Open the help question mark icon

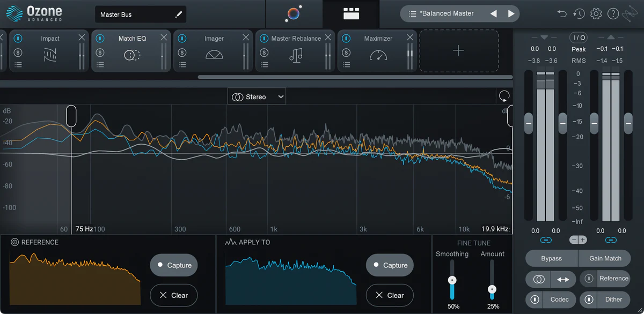point(613,13)
